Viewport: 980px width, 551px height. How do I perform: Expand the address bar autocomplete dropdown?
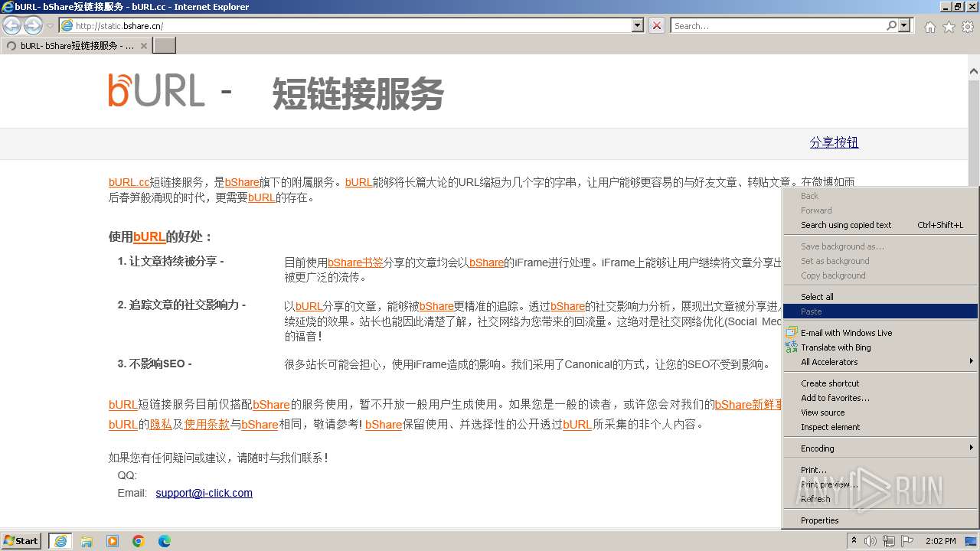[x=638, y=25]
